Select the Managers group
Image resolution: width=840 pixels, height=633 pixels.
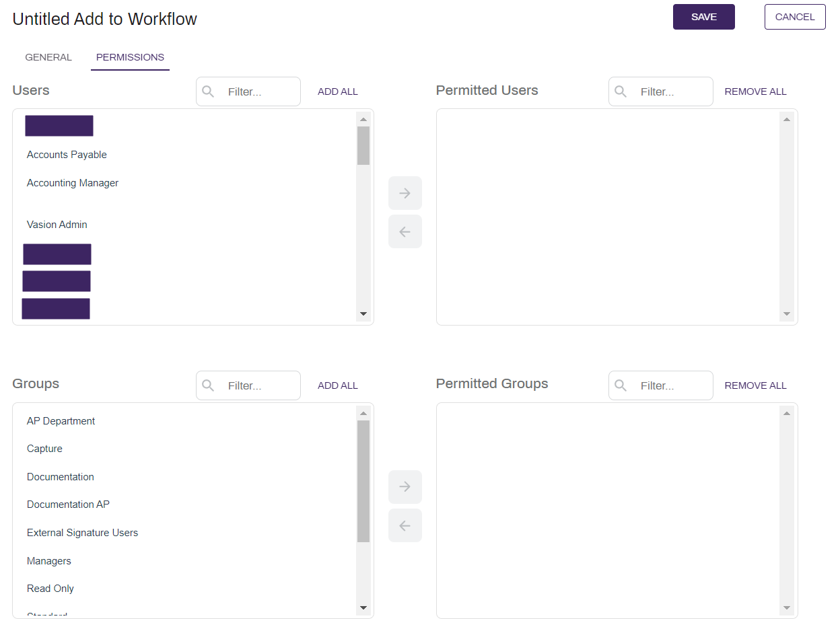(48, 561)
